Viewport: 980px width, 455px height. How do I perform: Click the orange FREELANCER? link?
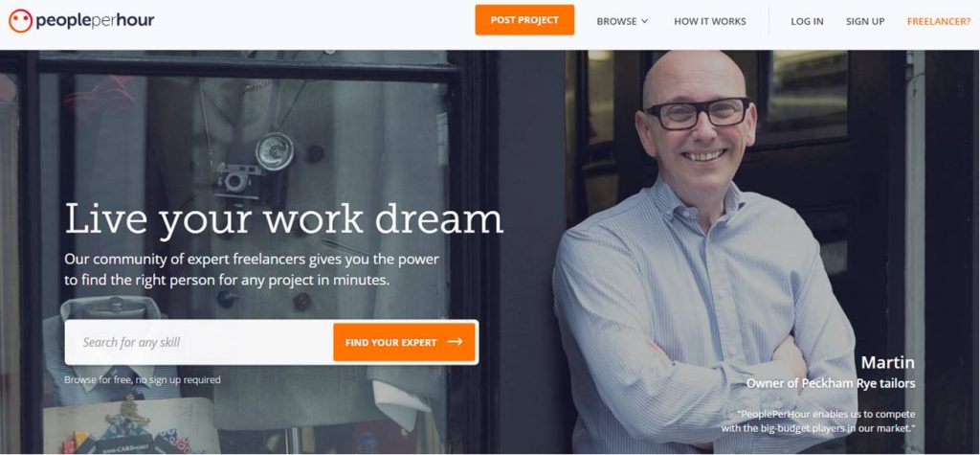(939, 21)
